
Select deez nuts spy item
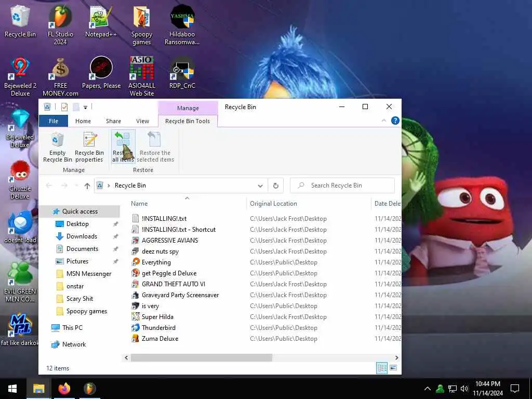pos(160,251)
